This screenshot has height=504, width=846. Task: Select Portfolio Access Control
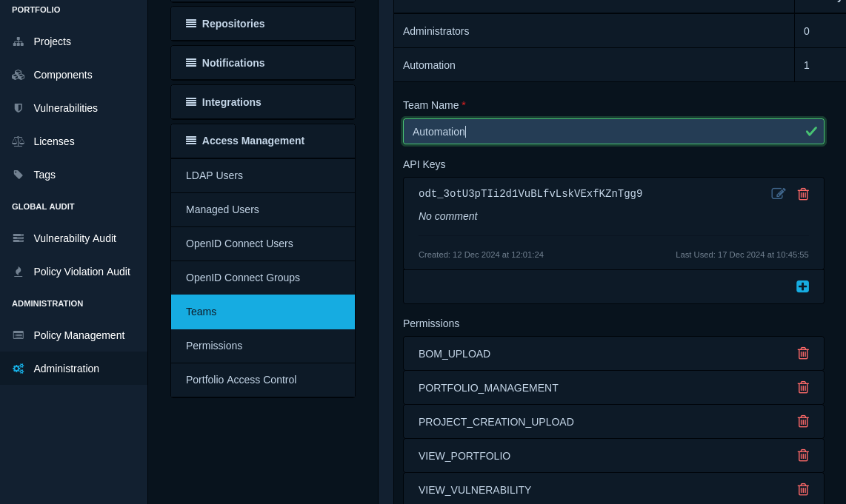(x=262, y=380)
